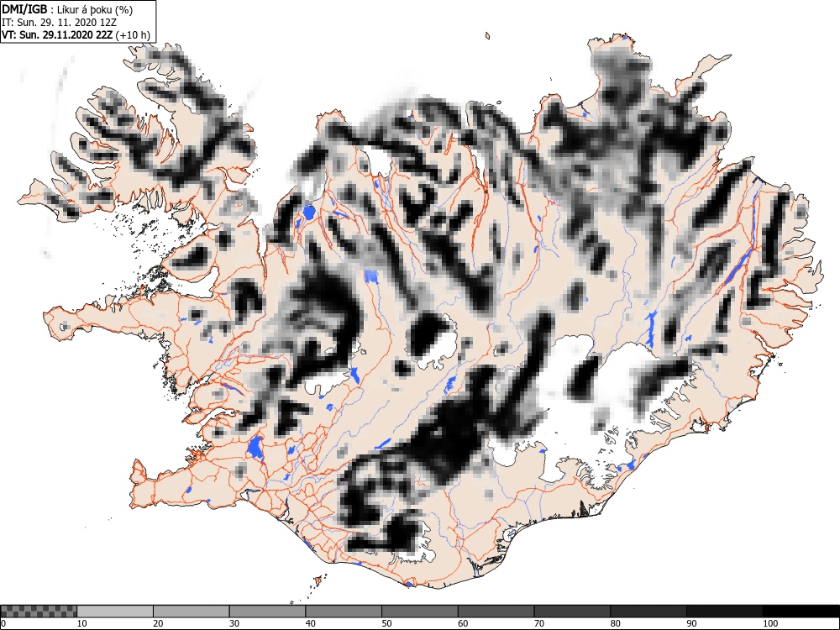Click the (+10 h) forecast offset

[133, 35]
